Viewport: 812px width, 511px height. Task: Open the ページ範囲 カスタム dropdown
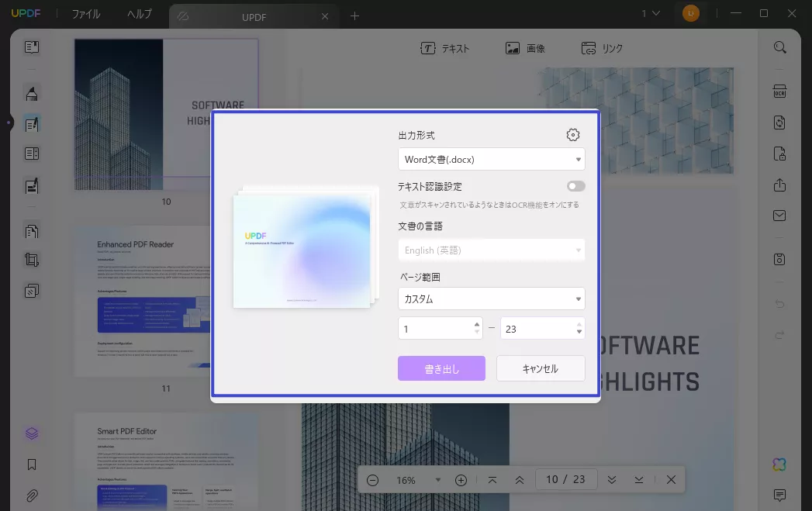(x=492, y=299)
